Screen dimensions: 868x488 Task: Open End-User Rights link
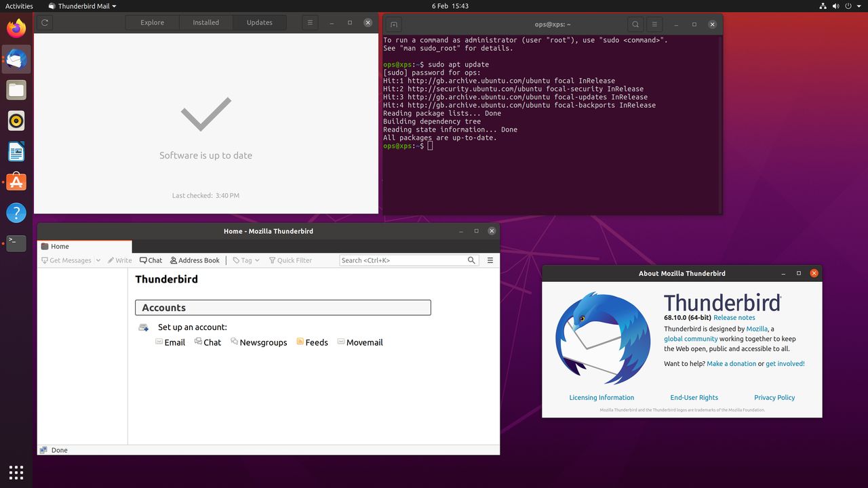coord(694,398)
